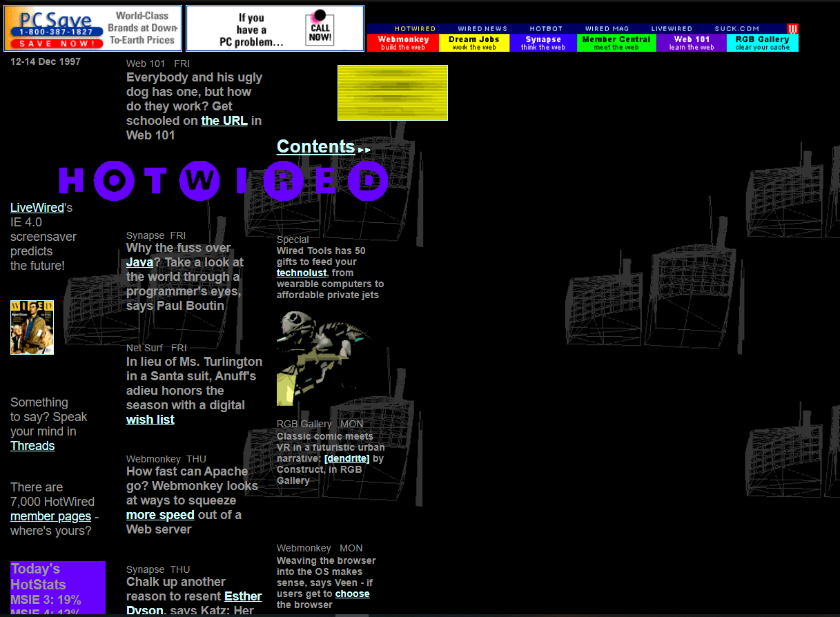Image resolution: width=840 pixels, height=617 pixels.
Task: Select the green Member Central tab
Action: pyautogui.click(x=616, y=43)
